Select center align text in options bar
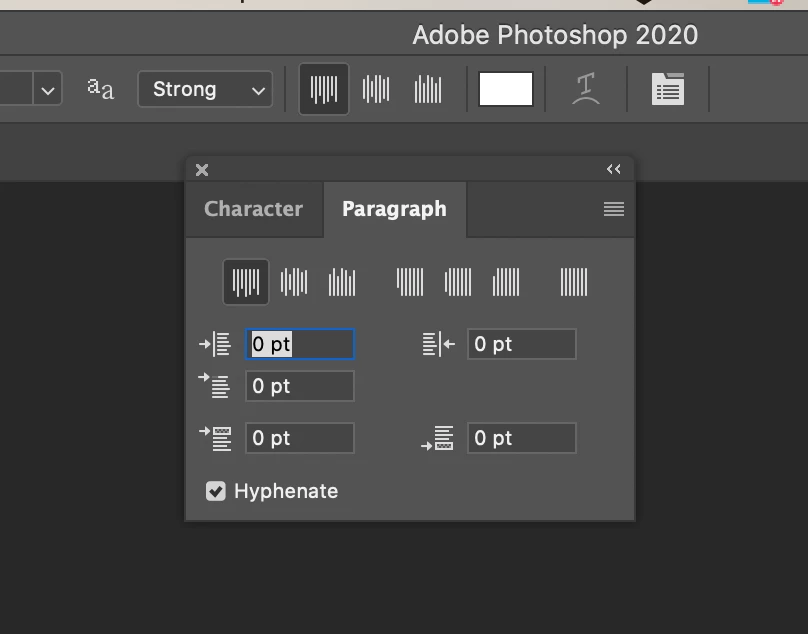 (x=376, y=89)
